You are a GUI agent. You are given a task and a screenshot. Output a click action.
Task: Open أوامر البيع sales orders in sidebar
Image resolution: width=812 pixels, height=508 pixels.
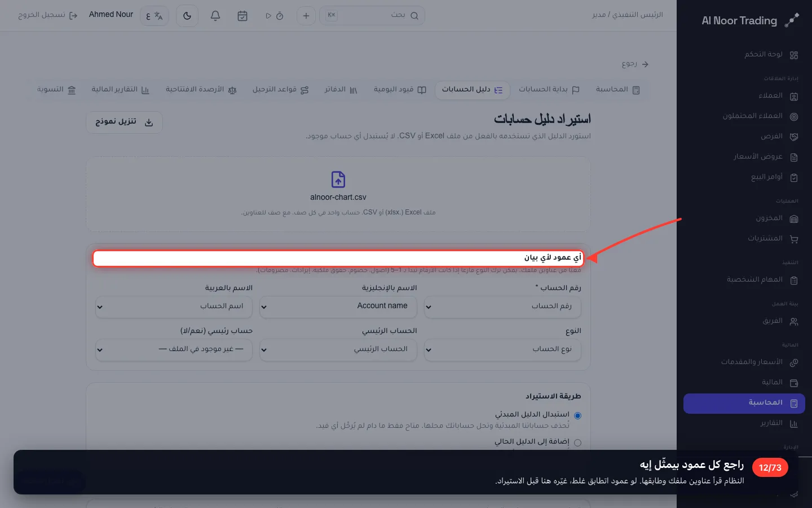pyautogui.click(x=744, y=177)
